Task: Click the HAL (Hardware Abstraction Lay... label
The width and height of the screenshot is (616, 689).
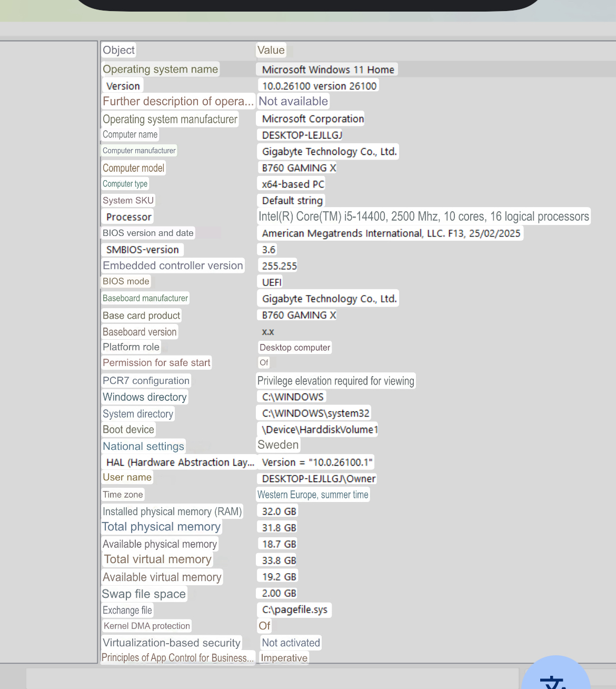Action: pyautogui.click(x=180, y=462)
